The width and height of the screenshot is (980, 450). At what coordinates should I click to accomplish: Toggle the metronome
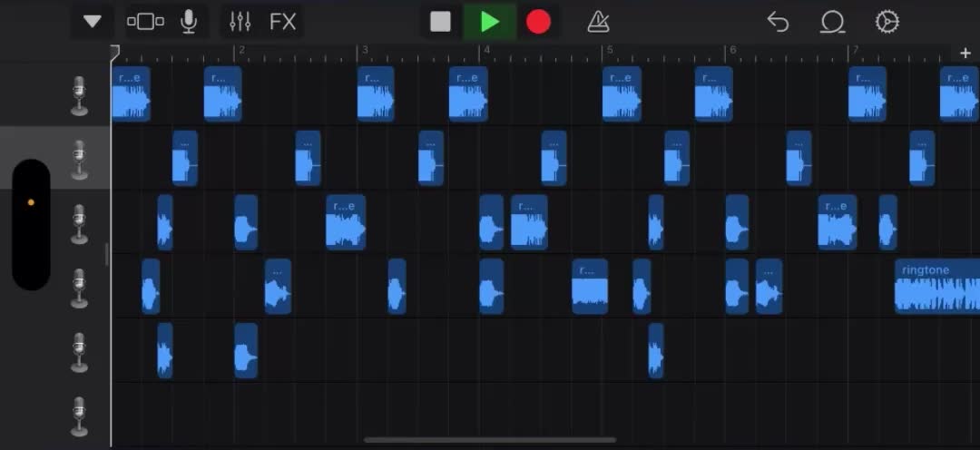598,23
